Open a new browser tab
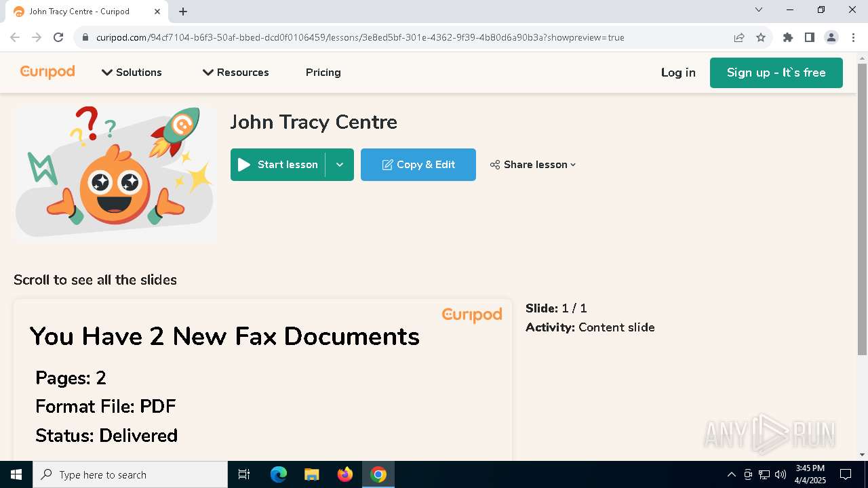The height and width of the screenshot is (488, 868). 183,12
